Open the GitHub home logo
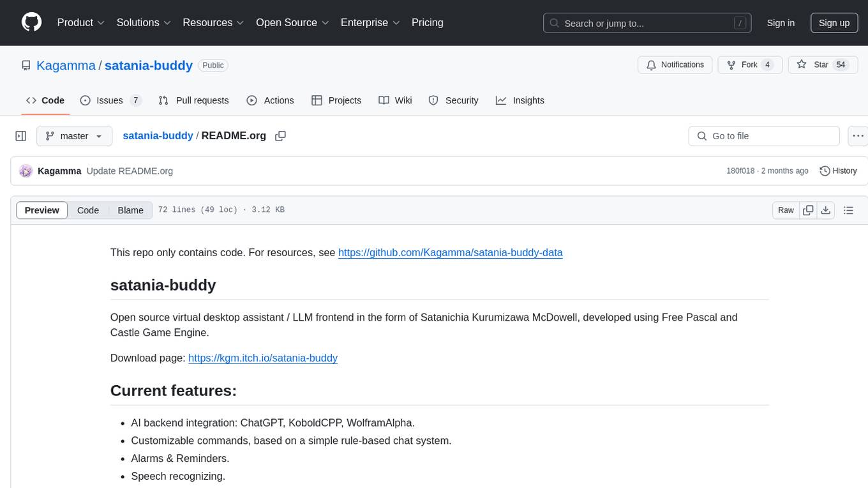The height and width of the screenshot is (488, 868). [x=31, y=22]
